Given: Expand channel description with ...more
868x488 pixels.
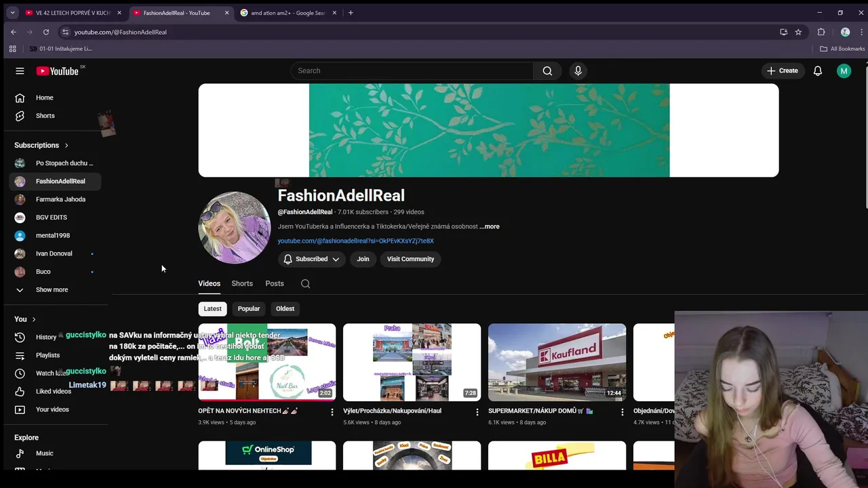Looking at the screenshot, I should point(490,226).
